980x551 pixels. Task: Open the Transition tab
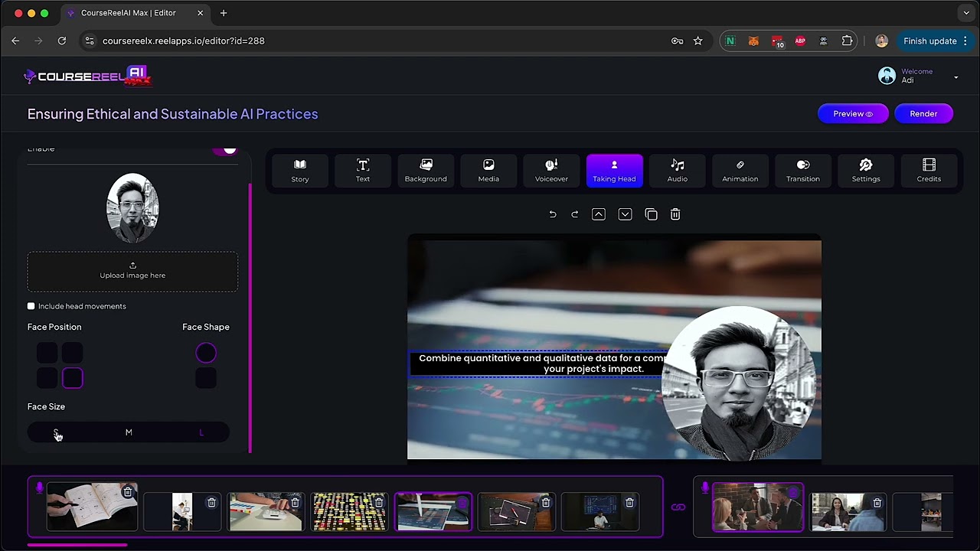click(803, 170)
